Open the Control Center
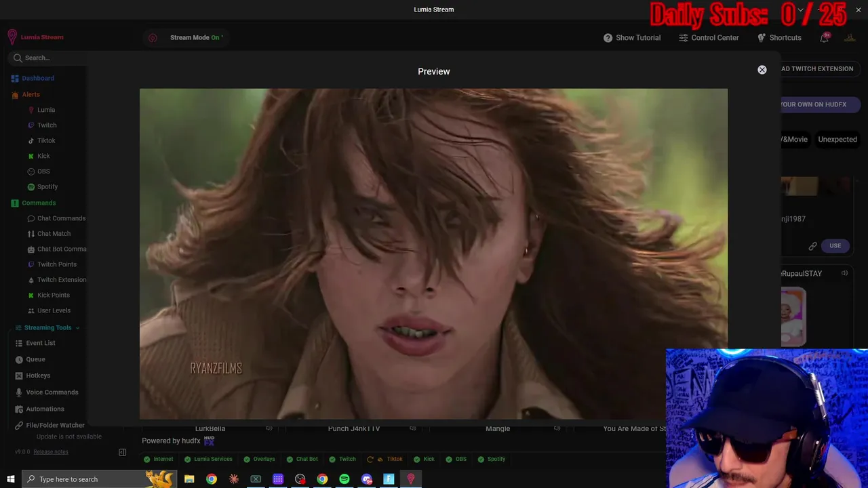Image resolution: width=868 pixels, height=488 pixels. click(x=709, y=38)
